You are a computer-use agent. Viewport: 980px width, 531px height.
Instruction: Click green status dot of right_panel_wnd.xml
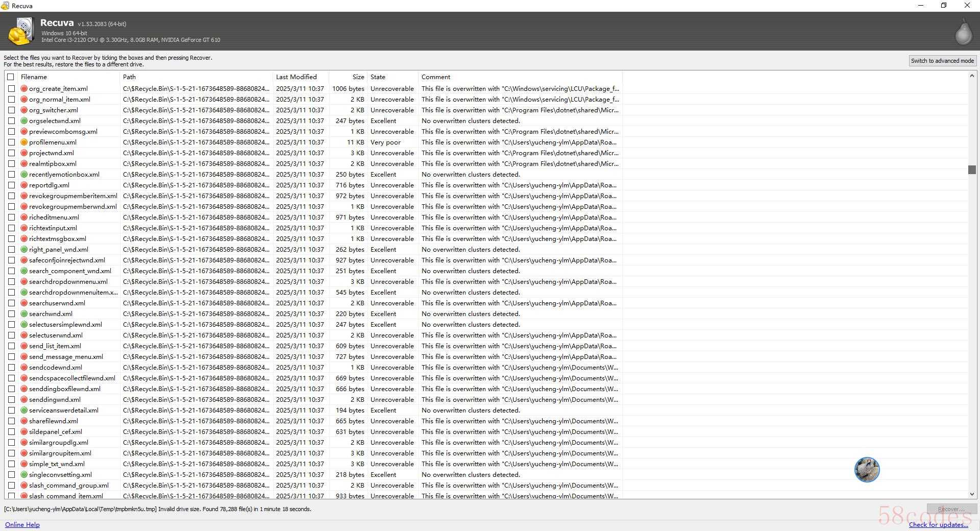(24, 250)
